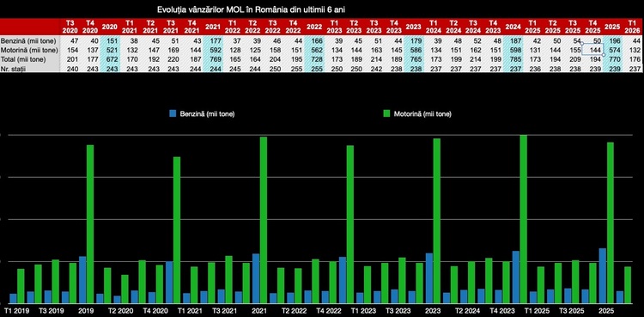
Task: Click the 'T2 2021' table column header
Action: [150, 27]
